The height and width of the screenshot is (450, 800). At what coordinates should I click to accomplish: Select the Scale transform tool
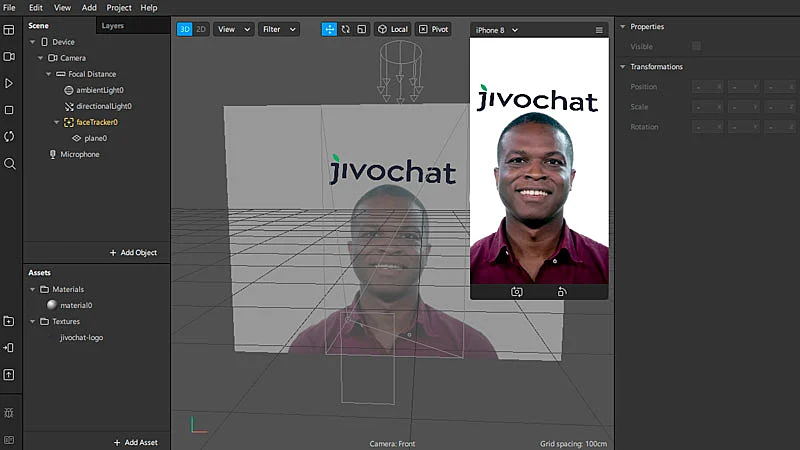[361, 29]
